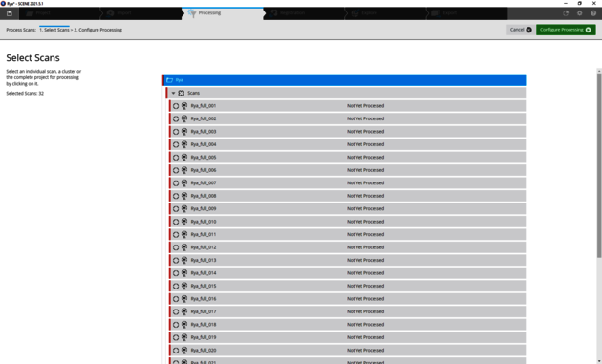The width and height of the screenshot is (602, 364).
Task: Click the settings gear icon
Action: pyautogui.click(x=579, y=13)
